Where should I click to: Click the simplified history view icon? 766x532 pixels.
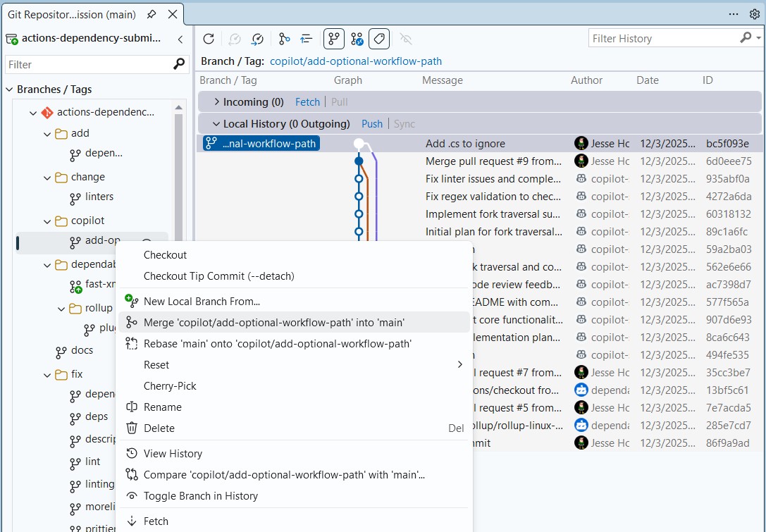pos(307,39)
